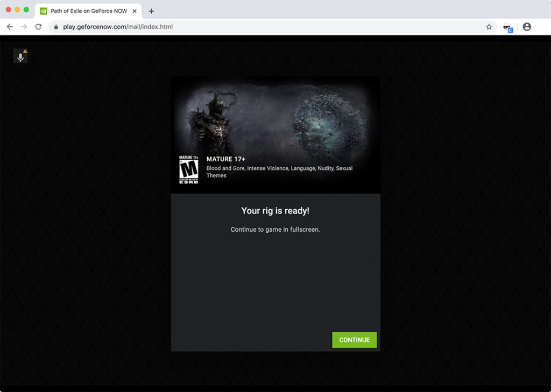Bookmark this page with the star icon
This screenshot has height=392, width=551.
pyautogui.click(x=489, y=27)
